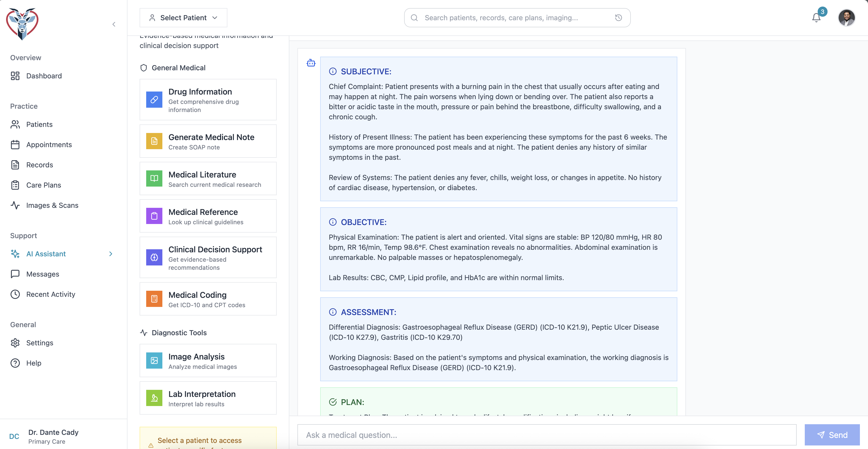This screenshot has height=449, width=868.
Task: Click the Medical Coding calculator icon
Action: coord(154,299)
